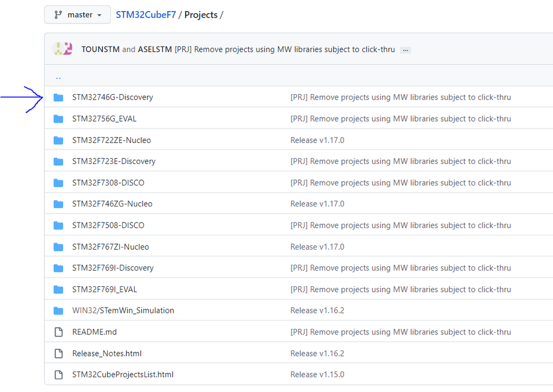Open the STM32746G-Discovery folder
This screenshot has height=392, width=553.
[112, 97]
